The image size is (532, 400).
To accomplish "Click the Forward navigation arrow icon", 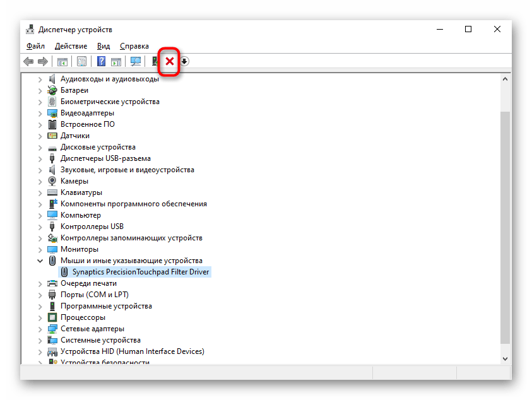I will click(x=43, y=61).
